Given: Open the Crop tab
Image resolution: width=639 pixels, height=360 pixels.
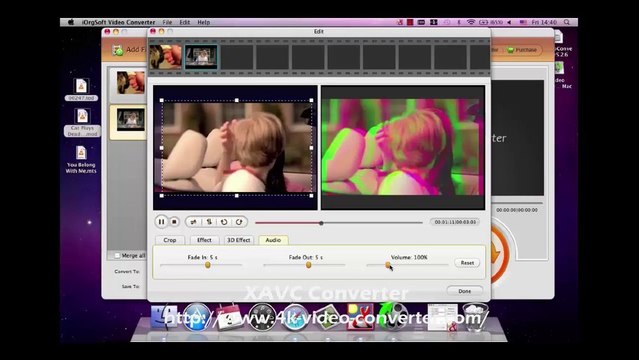Looking at the screenshot, I should [170, 240].
